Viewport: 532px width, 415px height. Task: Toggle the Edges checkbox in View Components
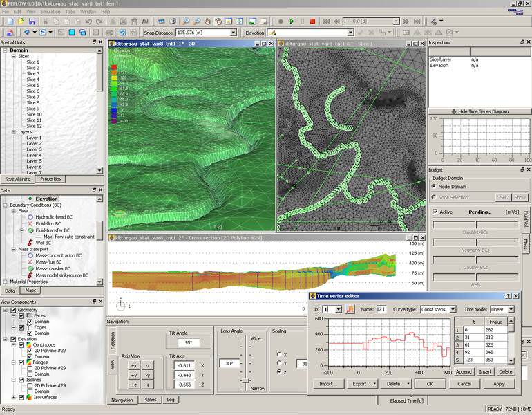coord(21,327)
